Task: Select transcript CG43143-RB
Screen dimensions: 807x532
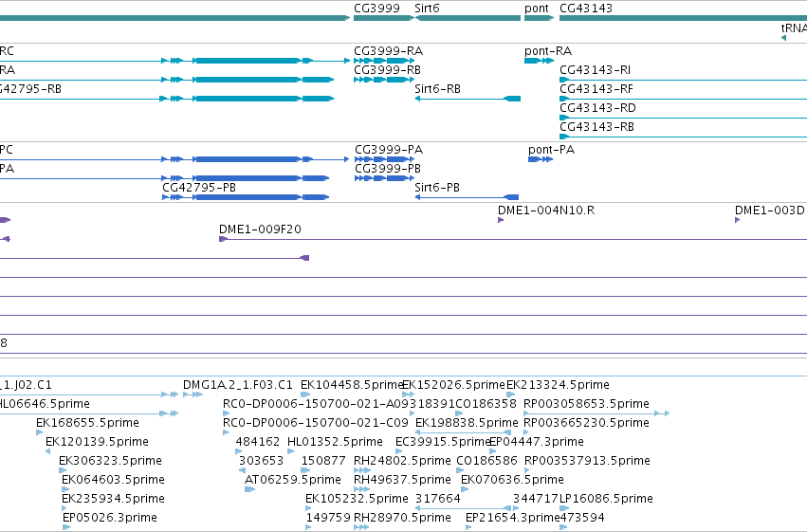Action: tap(597, 127)
